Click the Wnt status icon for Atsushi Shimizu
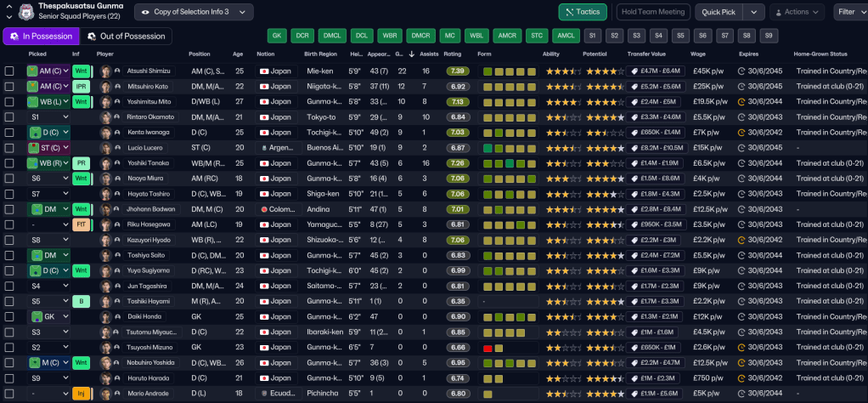Image resolution: width=868 pixels, height=403 pixels. (x=82, y=71)
